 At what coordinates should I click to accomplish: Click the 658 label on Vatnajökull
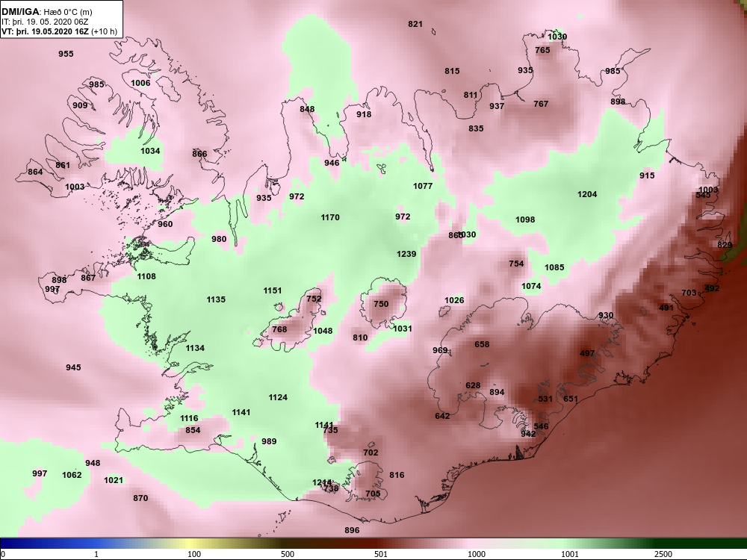(482, 344)
